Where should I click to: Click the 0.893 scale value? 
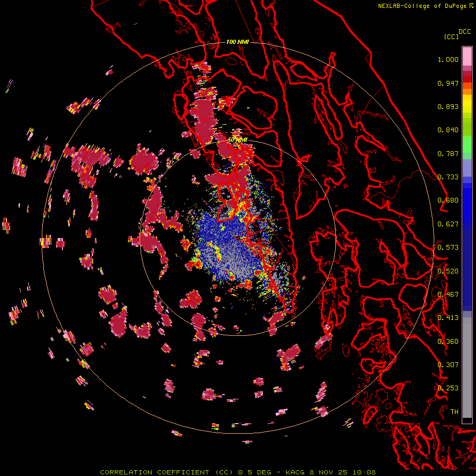click(x=448, y=106)
